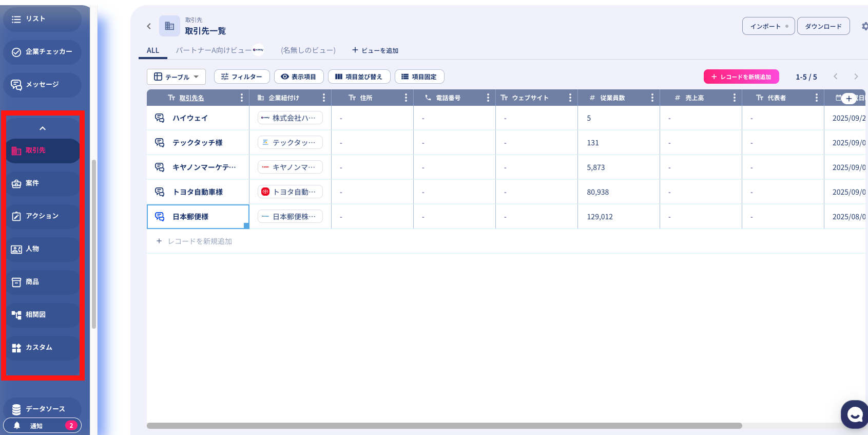The image size is (868, 435).
Task: Click the building icon beside 取引先一覧
Action: pos(169,26)
